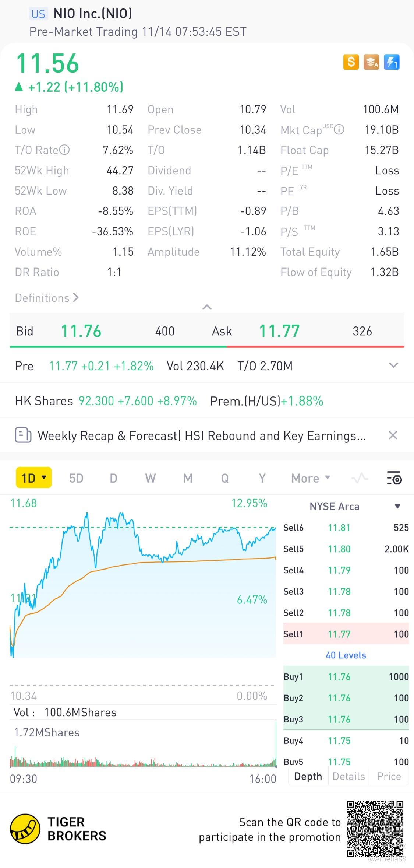This screenshot has height=868, width=414.
Task: Open the NYSE Arca exchange dropdown
Action: point(397,506)
